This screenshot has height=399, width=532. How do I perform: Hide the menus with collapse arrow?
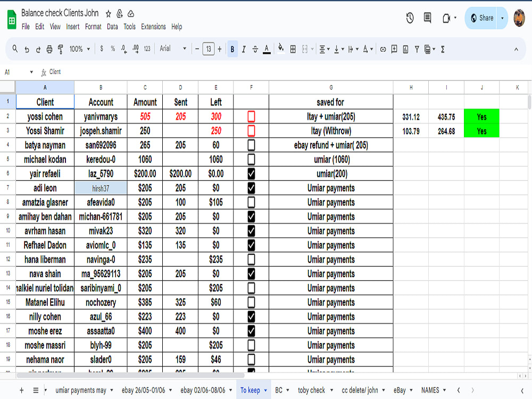(516, 49)
